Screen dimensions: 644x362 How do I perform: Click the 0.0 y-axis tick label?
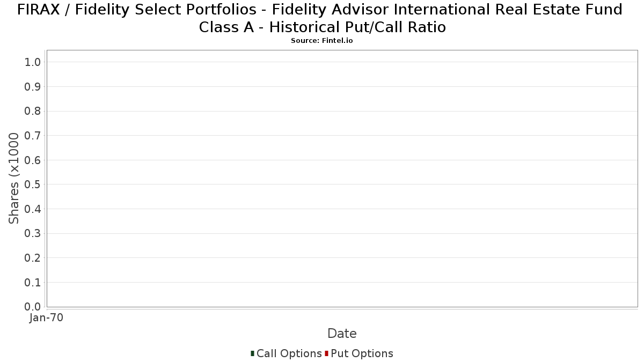pos(33,307)
